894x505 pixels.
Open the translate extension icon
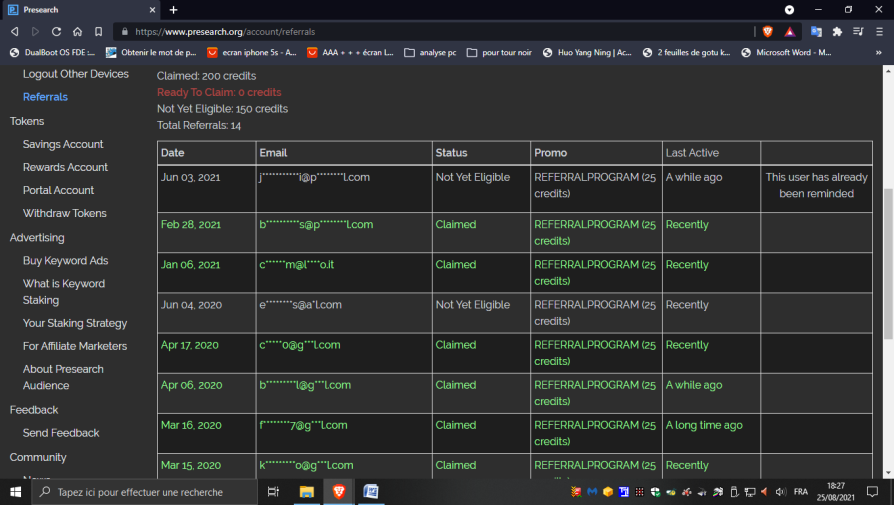816,32
